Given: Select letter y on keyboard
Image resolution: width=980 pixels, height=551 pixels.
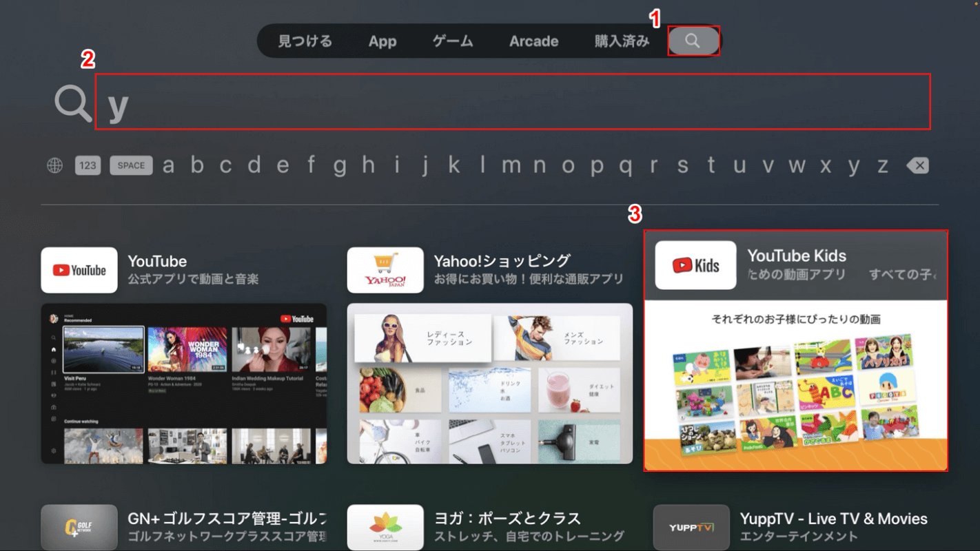Looking at the screenshot, I should pyautogui.click(x=854, y=167).
